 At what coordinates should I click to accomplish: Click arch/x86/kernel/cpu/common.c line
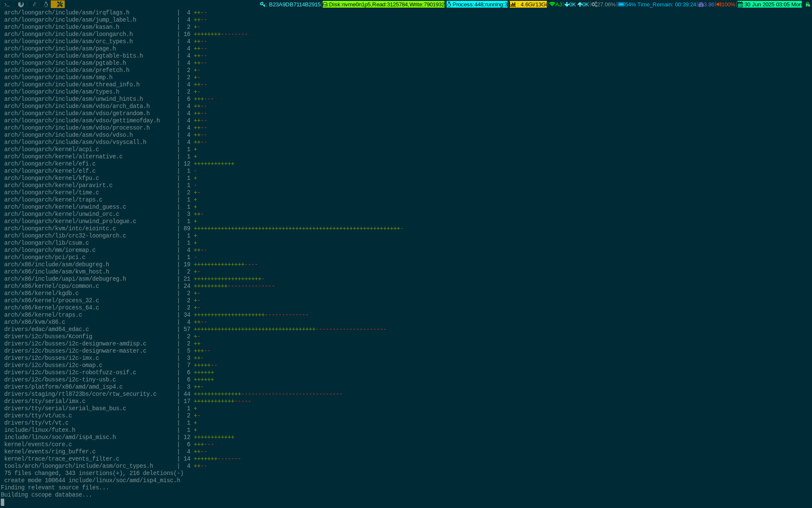140,286
